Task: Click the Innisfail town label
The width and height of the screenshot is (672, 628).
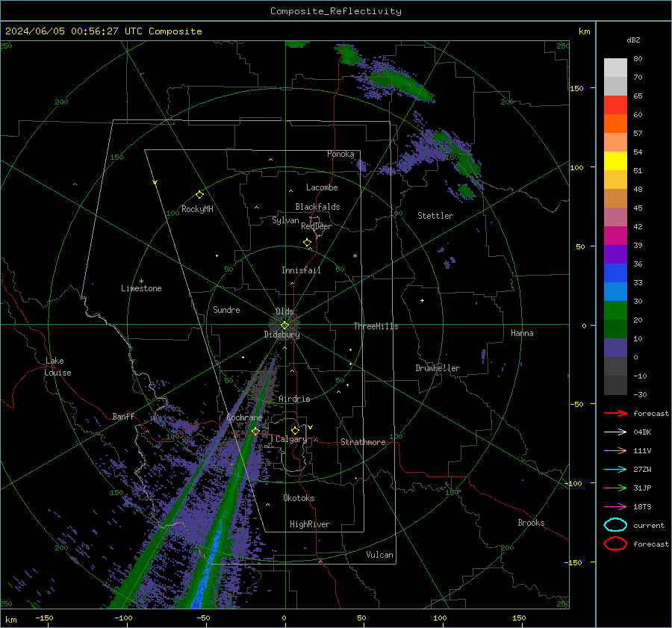Action: tap(301, 270)
